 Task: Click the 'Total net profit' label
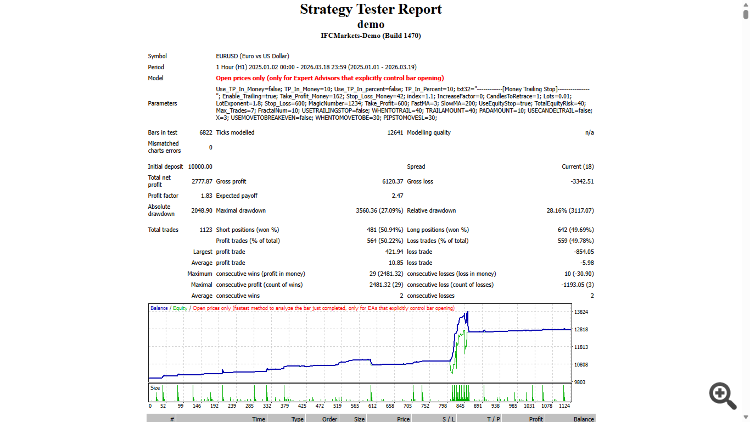pos(159,181)
